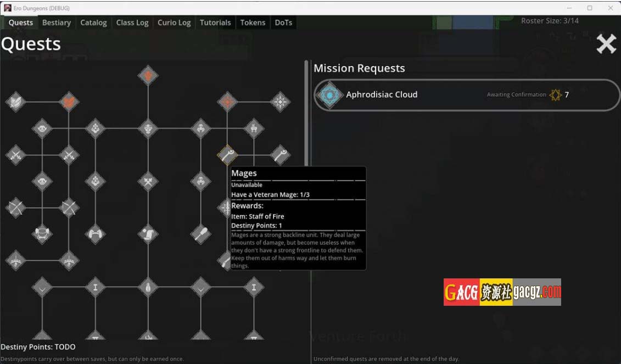This screenshot has width=621, height=364.
Task: Select the highlighted Mages staff quest node
Action: tap(227, 155)
